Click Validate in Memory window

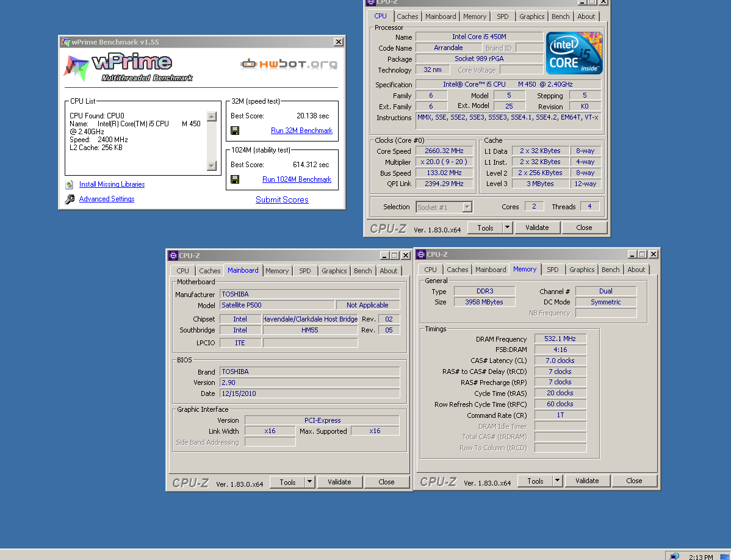click(x=587, y=480)
